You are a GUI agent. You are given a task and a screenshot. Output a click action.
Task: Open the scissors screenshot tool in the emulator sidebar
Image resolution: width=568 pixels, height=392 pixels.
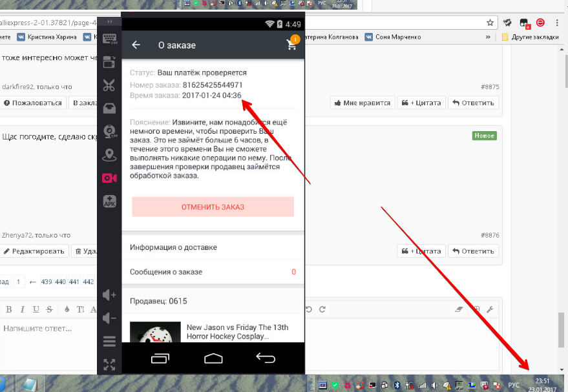(109, 85)
